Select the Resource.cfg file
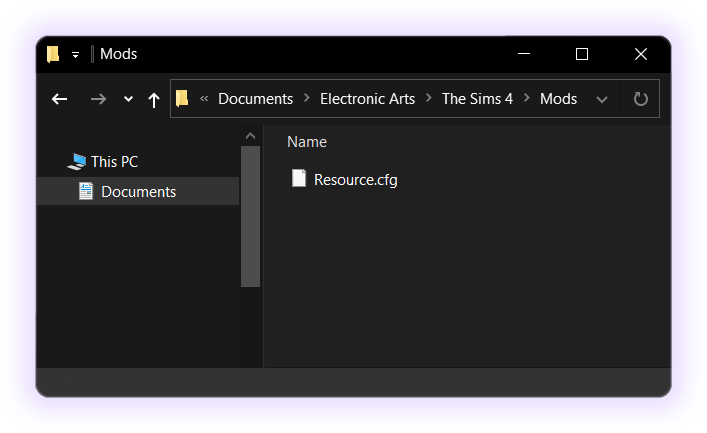The width and height of the screenshot is (707, 433). point(355,180)
